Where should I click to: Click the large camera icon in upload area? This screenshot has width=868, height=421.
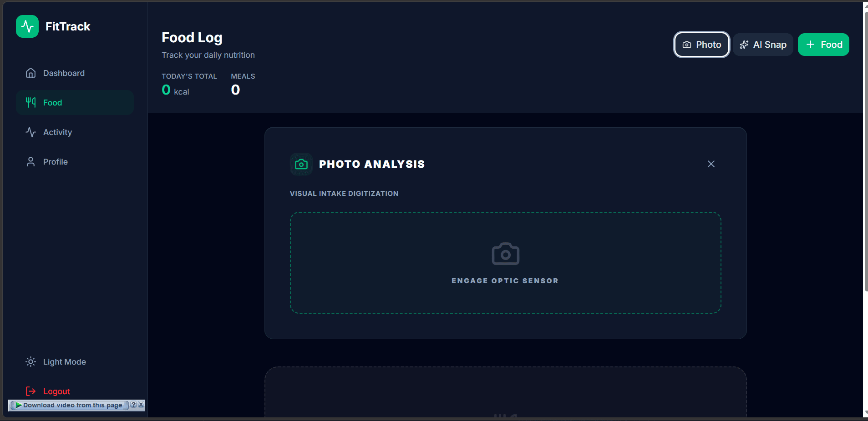[505, 254]
